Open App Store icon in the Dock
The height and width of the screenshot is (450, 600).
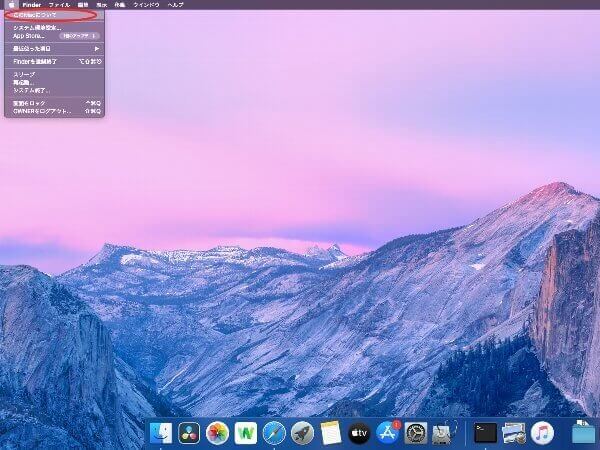(388, 433)
